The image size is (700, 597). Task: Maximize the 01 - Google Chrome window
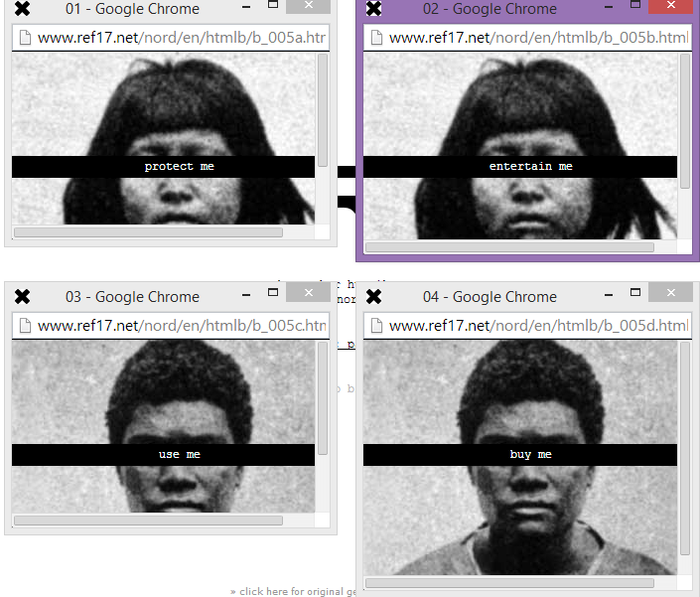click(274, 6)
